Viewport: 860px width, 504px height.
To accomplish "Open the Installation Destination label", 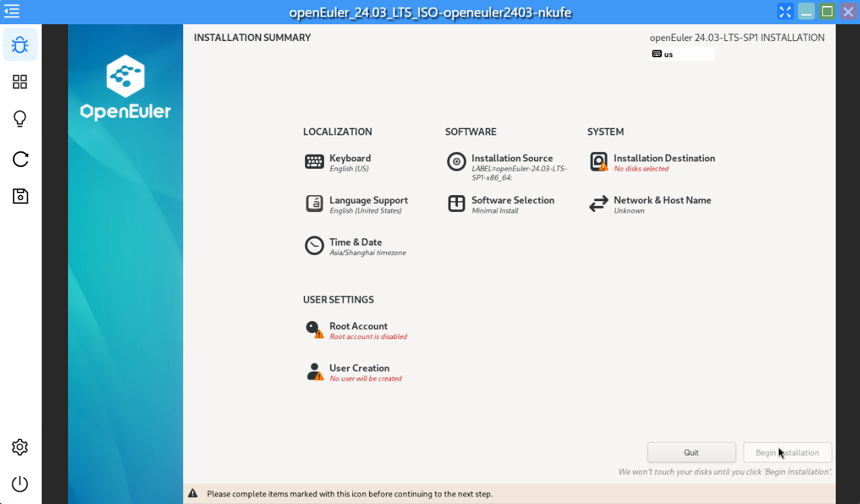I will 664,158.
